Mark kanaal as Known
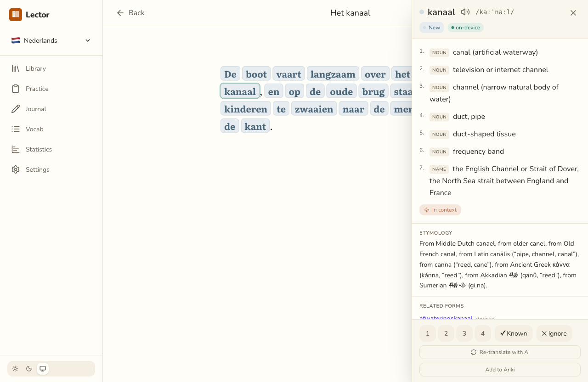Image resolution: width=588 pixels, height=382 pixels. (514, 333)
